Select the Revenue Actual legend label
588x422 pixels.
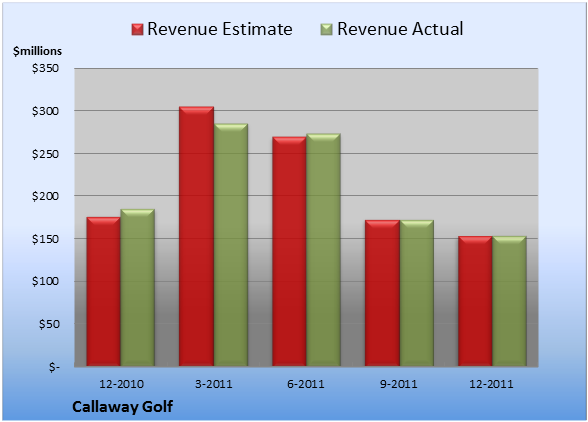click(x=400, y=29)
